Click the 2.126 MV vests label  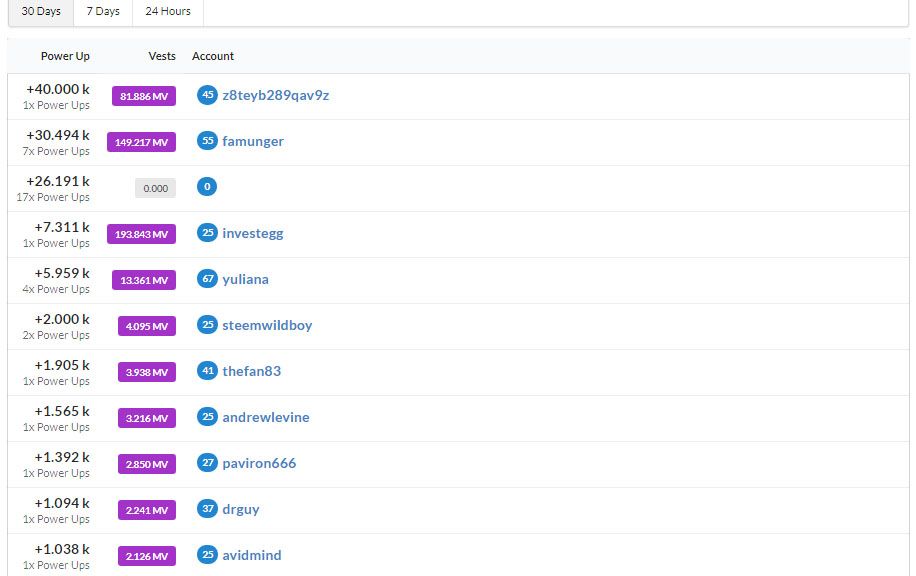tap(147, 556)
